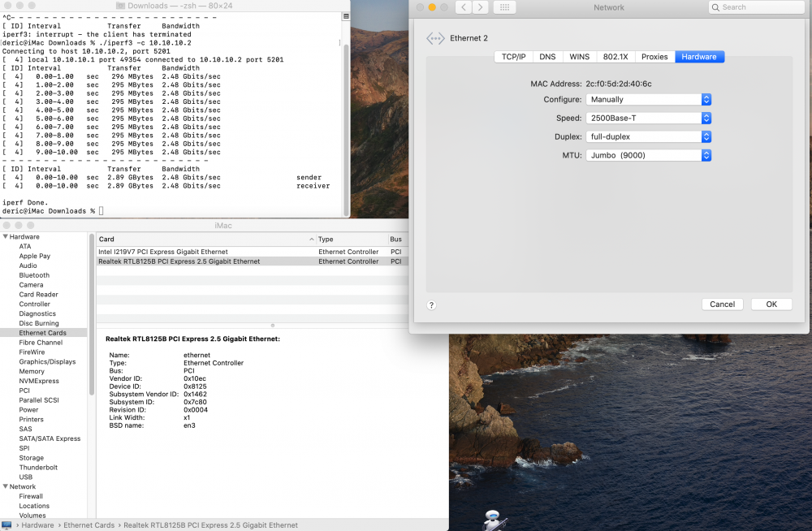Click the Ethernet 2 interface icon
This screenshot has height=531, width=812.
pos(435,38)
